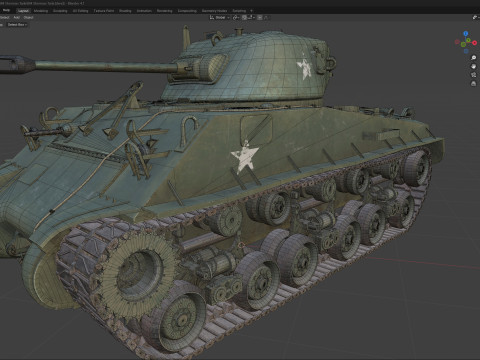
Task: Switch to the Animation workspace tab
Action: 144,11
